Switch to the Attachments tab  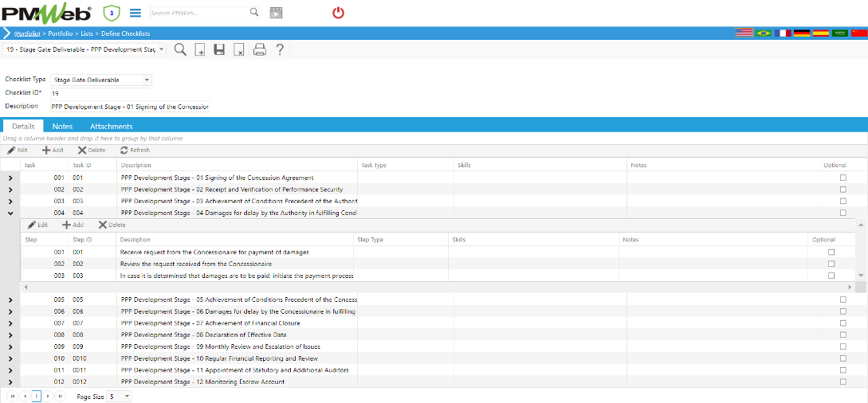[112, 127]
